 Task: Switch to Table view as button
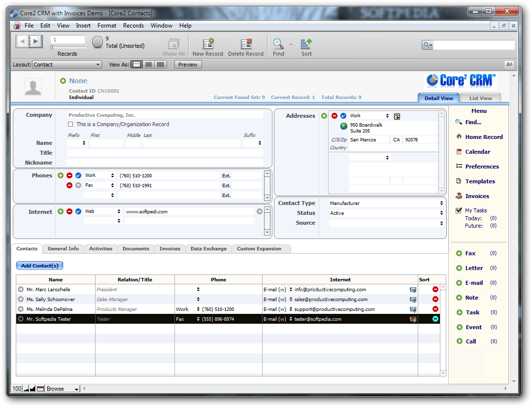pyautogui.click(x=161, y=65)
